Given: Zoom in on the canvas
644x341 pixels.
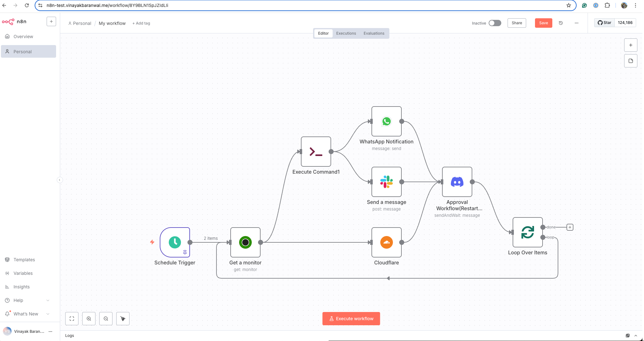Looking at the screenshot, I should pyautogui.click(x=89, y=319).
